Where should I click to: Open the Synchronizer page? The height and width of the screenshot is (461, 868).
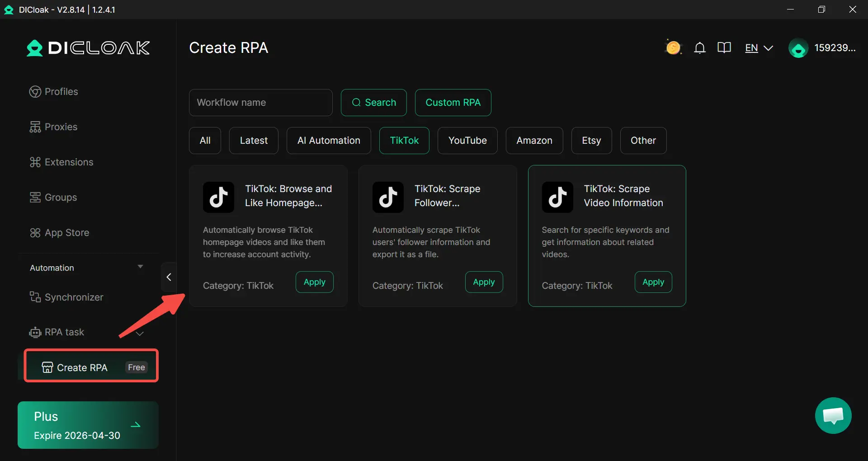click(x=74, y=297)
